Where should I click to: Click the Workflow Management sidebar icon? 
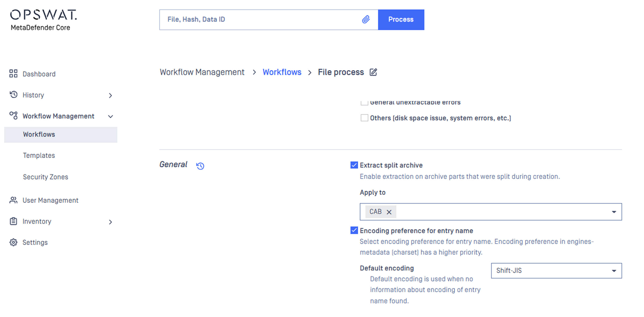coord(13,116)
